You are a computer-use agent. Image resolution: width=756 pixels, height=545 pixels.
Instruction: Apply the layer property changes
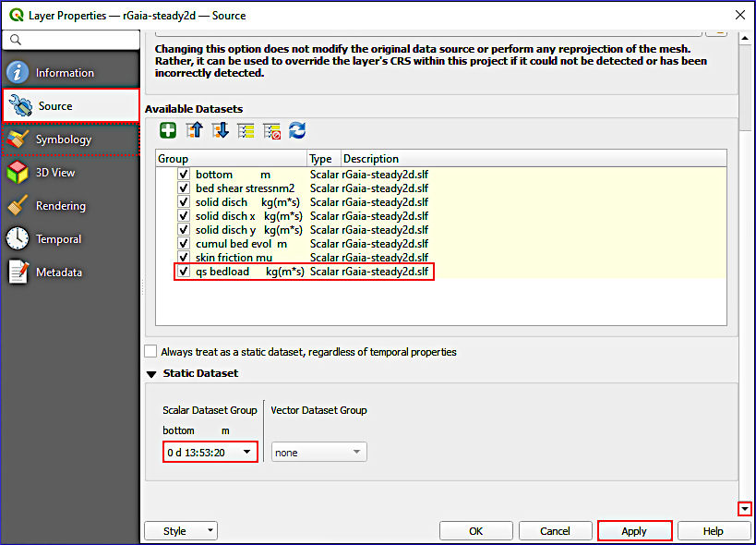[634, 530]
